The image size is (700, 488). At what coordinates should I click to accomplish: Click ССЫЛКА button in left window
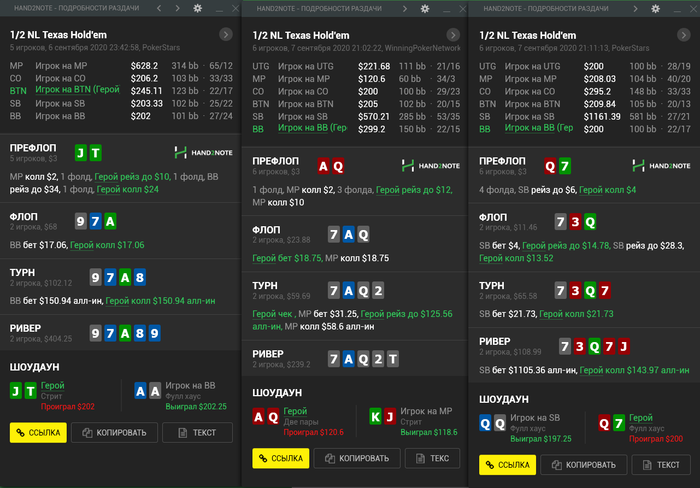[x=38, y=433]
